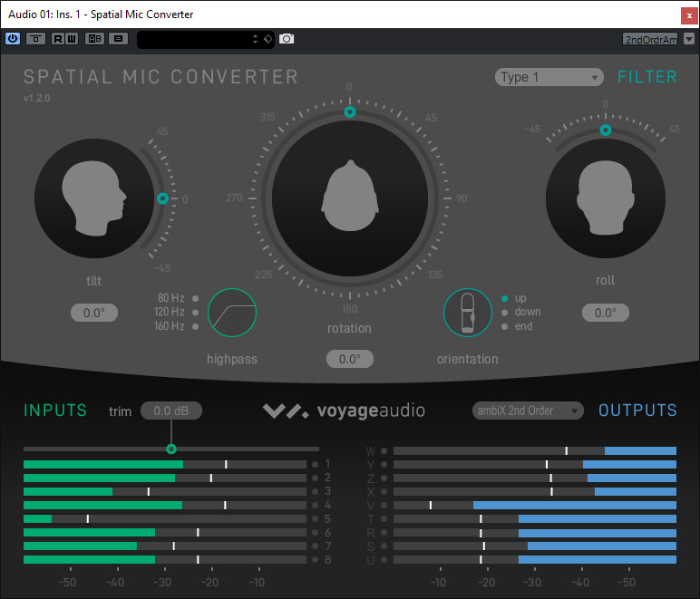The height and width of the screenshot is (599, 700).
Task: Set orientation to end
Action: pyautogui.click(x=504, y=326)
